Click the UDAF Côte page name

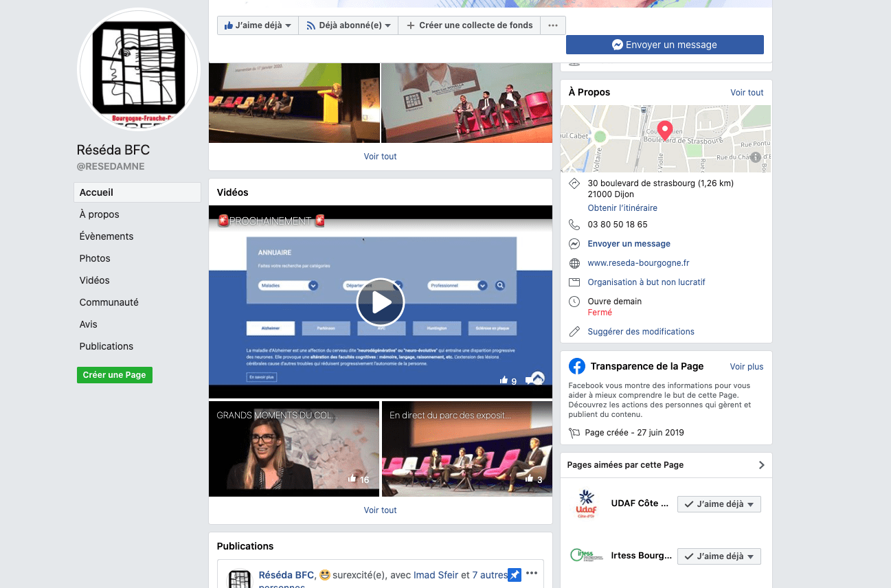(640, 504)
